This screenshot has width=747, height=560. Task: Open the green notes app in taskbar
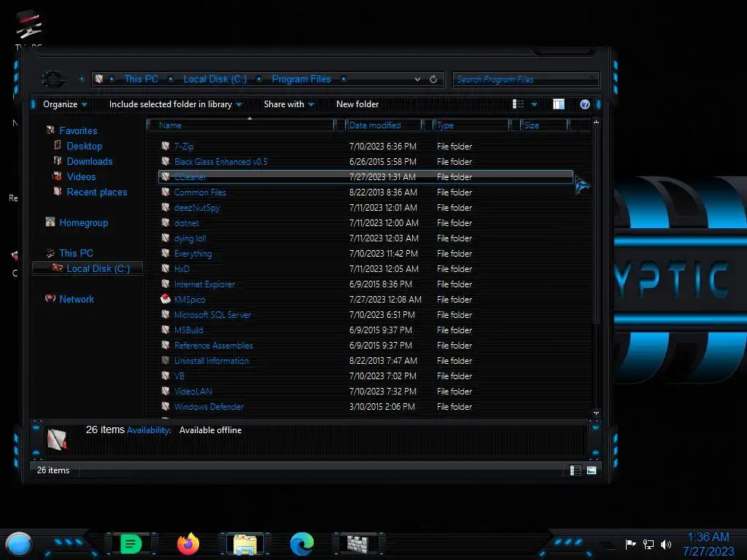click(x=131, y=544)
